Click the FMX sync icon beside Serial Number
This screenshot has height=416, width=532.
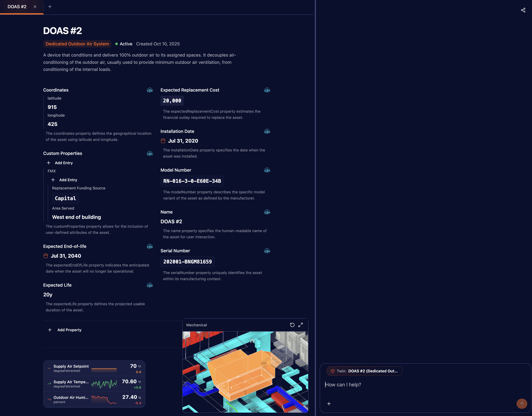click(x=267, y=251)
